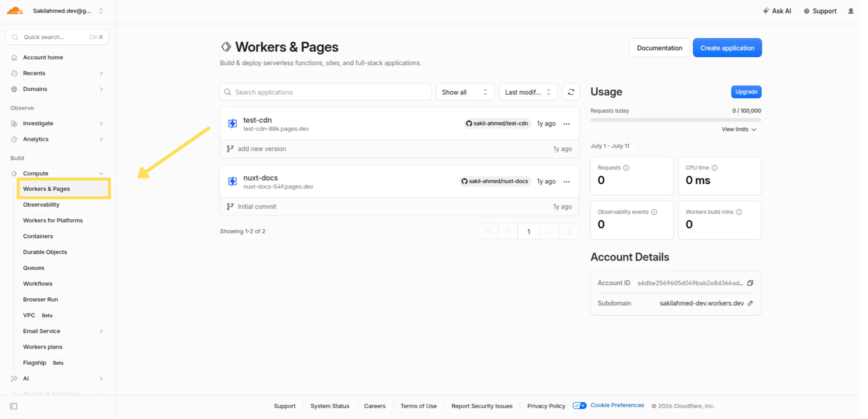Screen dimensions: 868x419
Task: Open the test-cdn application
Action: pyautogui.click(x=257, y=120)
